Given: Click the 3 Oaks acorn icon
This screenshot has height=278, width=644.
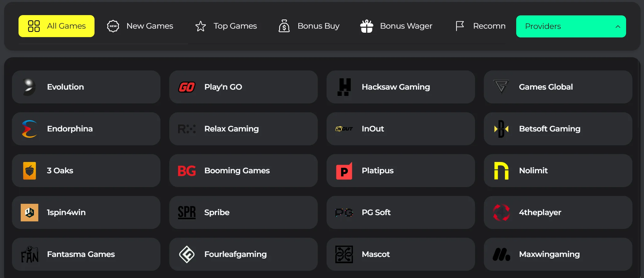Looking at the screenshot, I should click(29, 171).
